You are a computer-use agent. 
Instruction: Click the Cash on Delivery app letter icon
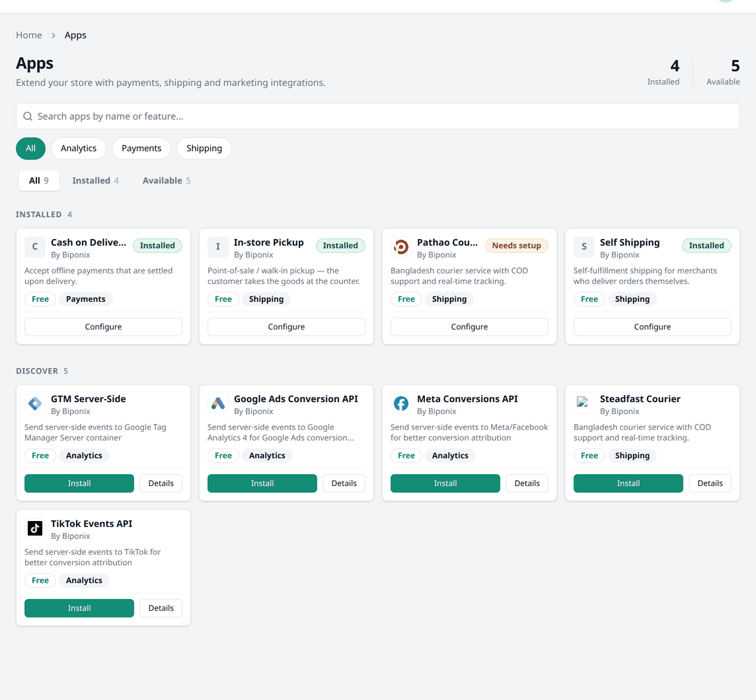tap(35, 247)
